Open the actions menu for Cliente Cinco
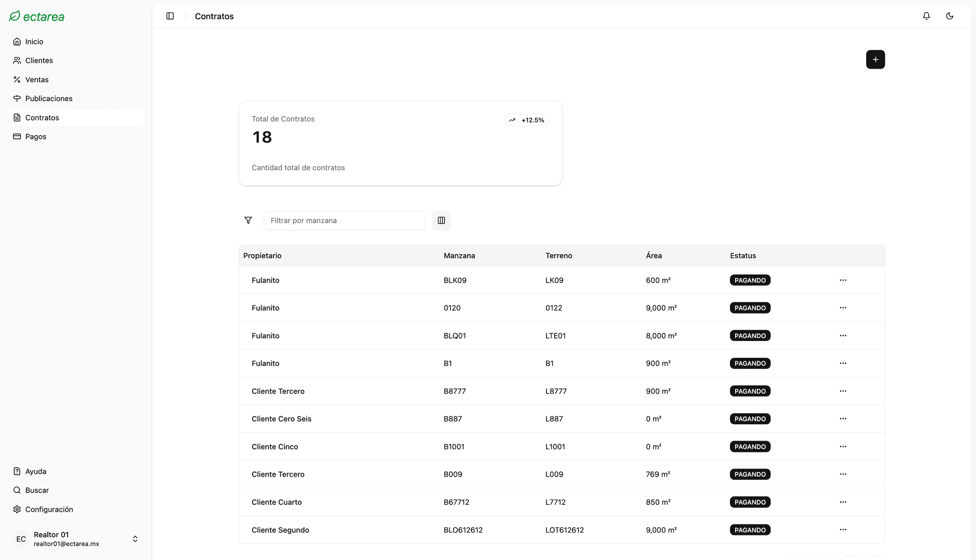976x560 pixels. tap(843, 447)
